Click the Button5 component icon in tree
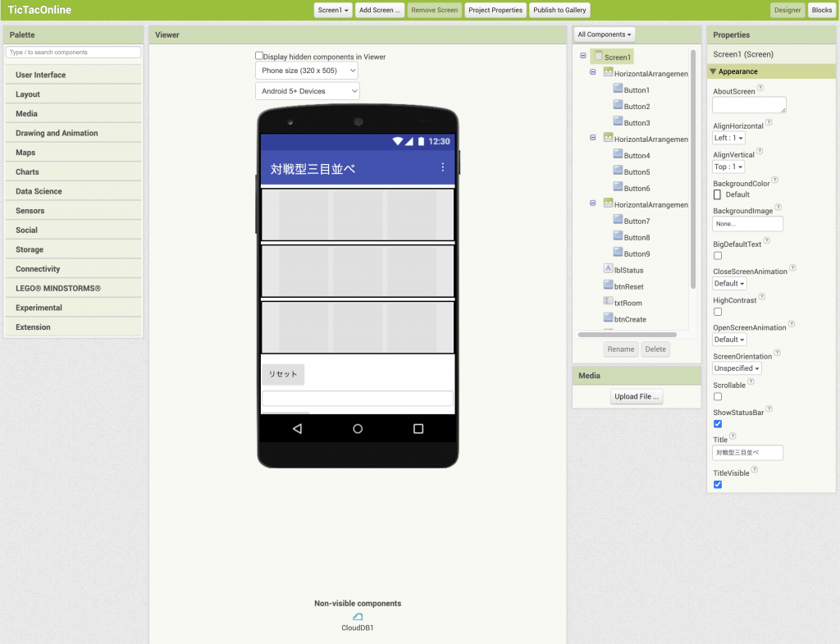Screen dimensions: 840x644 coord(618,171)
